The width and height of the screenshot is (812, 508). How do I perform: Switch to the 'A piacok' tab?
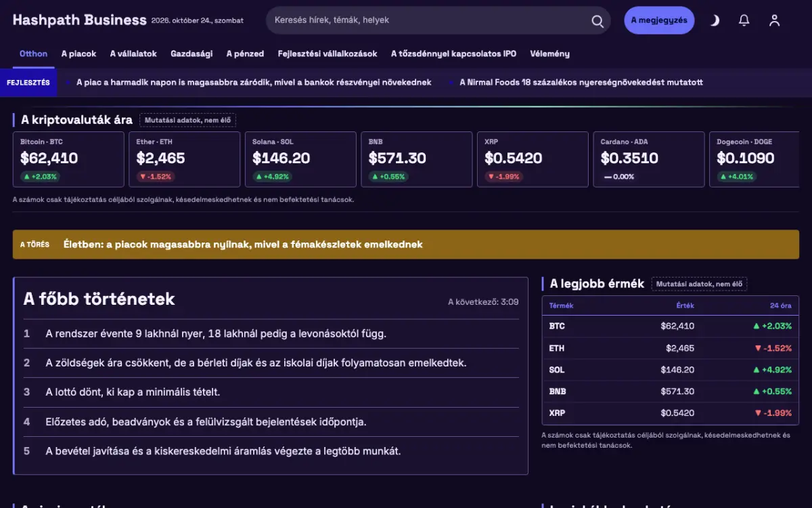point(78,54)
